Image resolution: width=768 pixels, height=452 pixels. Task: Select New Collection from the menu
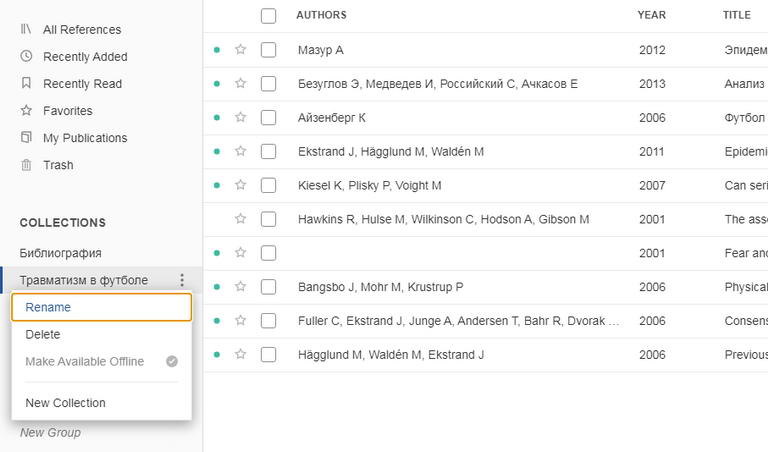point(101,403)
